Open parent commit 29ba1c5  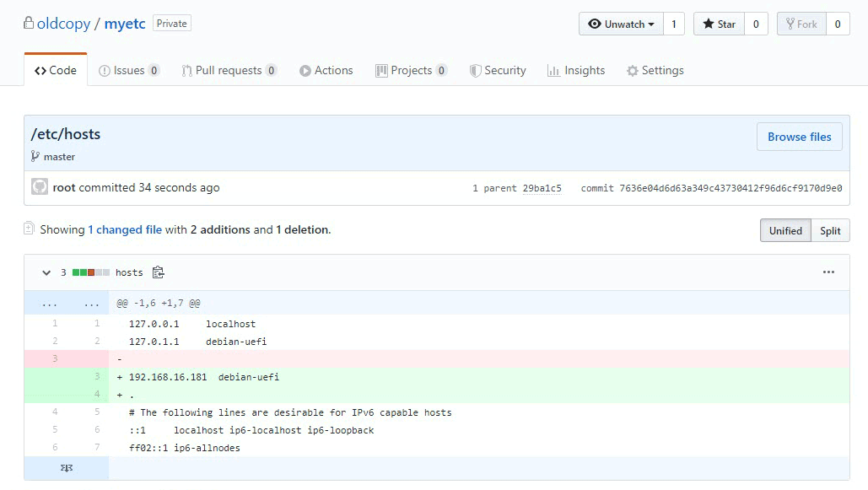(542, 188)
